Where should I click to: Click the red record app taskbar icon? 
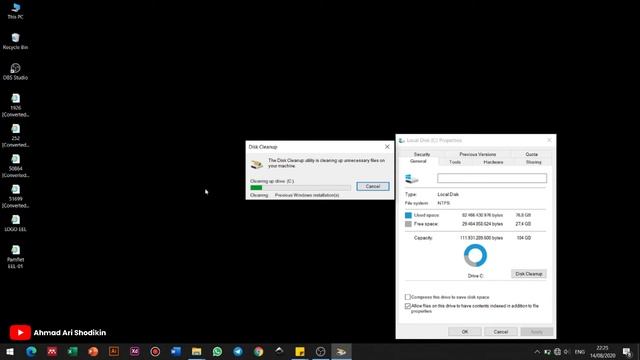155,351
